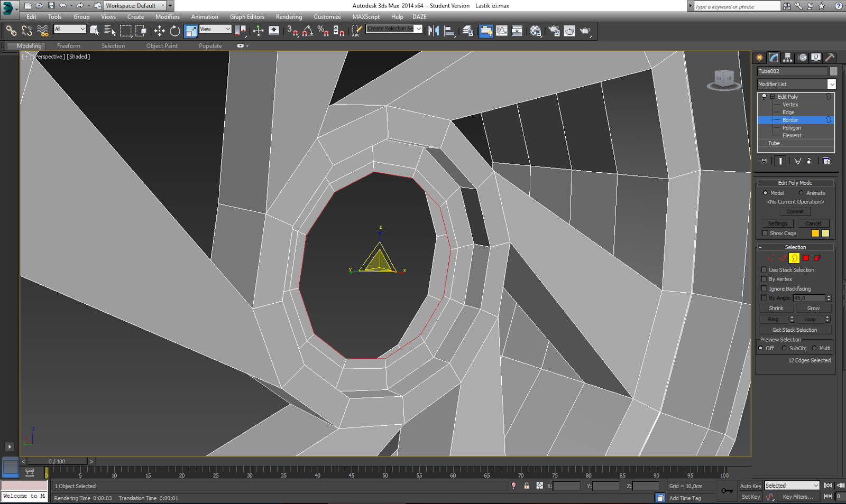Open the Hierarchy command panel
The width and height of the screenshot is (846, 504).
(x=788, y=58)
